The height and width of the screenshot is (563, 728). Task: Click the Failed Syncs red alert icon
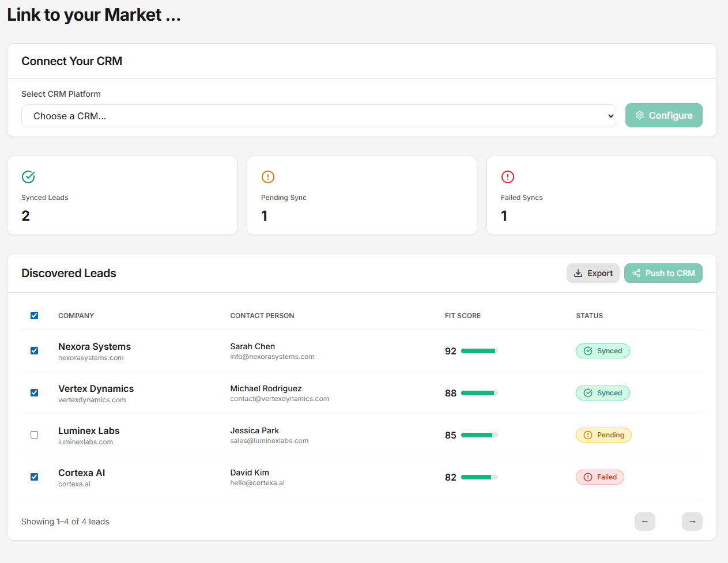click(508, 177)
